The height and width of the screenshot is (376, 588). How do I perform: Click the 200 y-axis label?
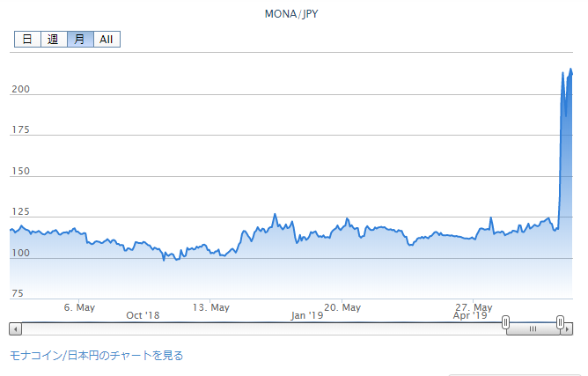point(20,89)
